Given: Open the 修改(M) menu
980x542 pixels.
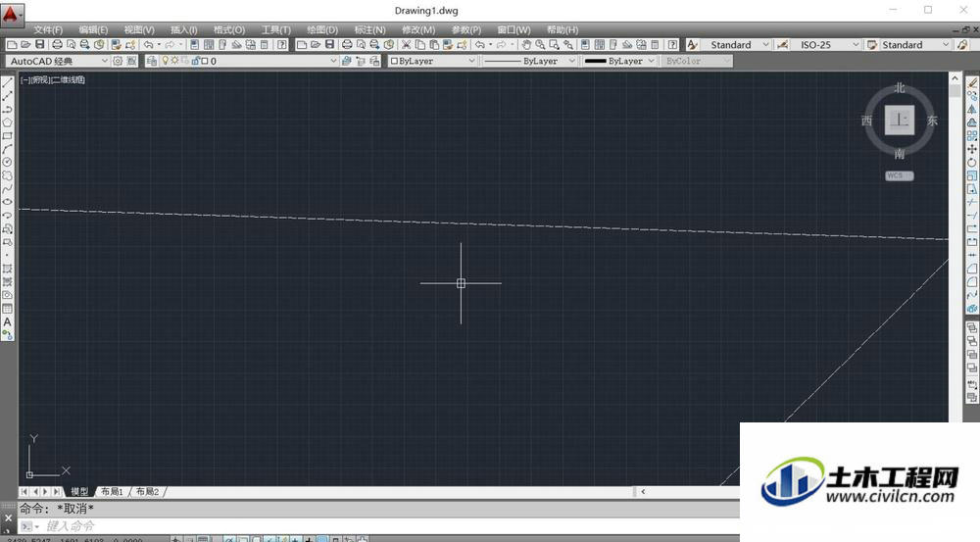Looking at the screenshot, I should pos(418,29).
